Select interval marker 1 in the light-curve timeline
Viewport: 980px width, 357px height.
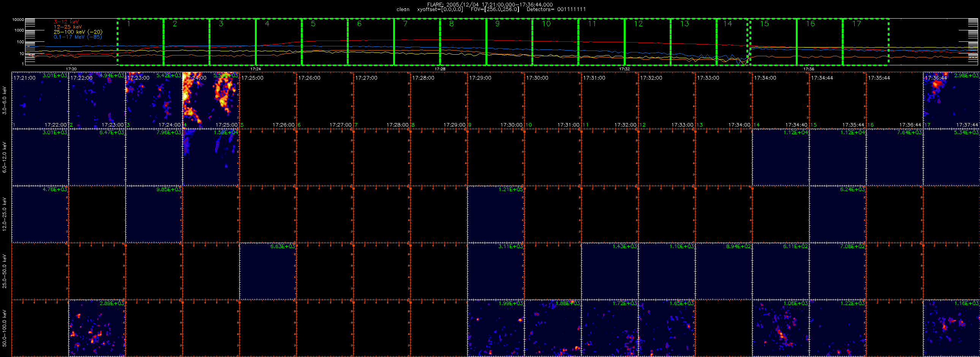click(129, 24)
